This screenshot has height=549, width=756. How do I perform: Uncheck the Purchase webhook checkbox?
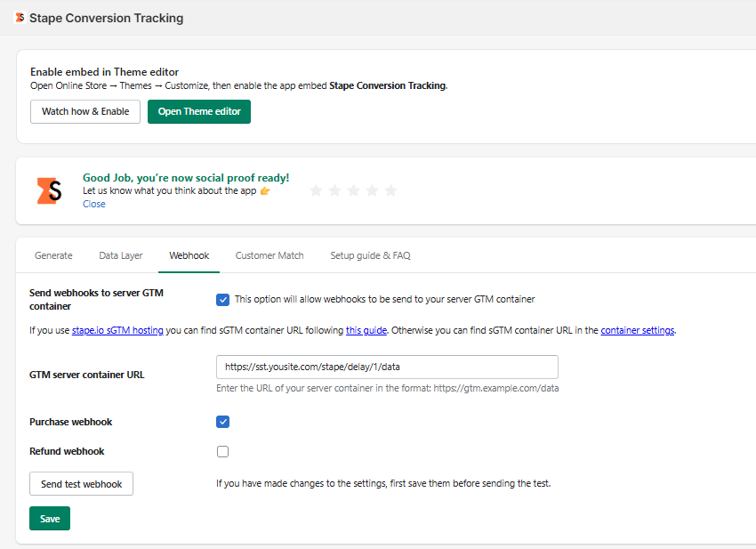(x=223, y=422)
